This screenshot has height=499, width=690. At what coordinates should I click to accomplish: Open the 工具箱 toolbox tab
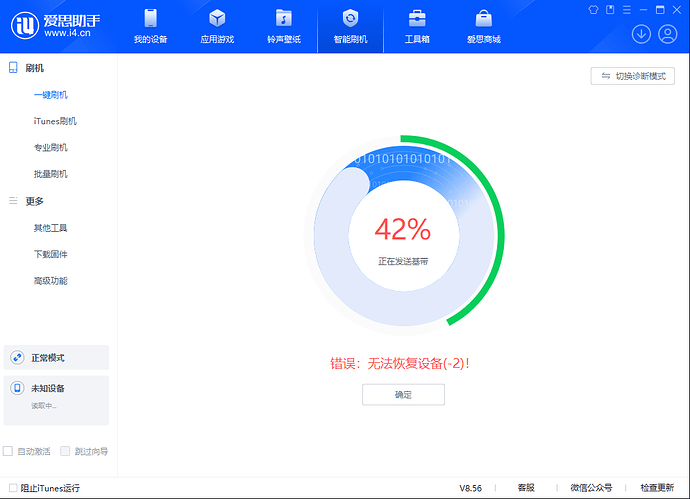pos(417,26)
